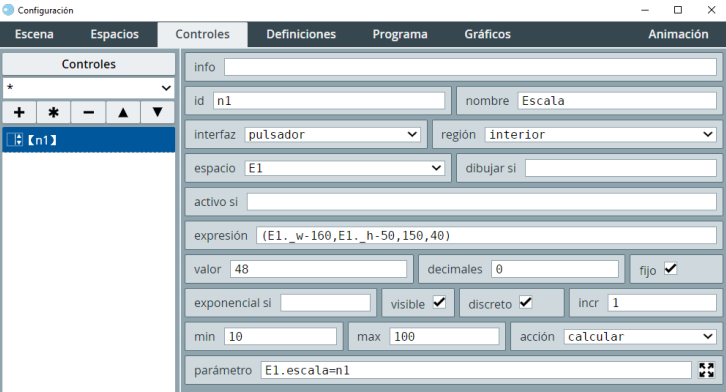Duplicate the control using asterisk icon
Screen dimensions: 726x392
point(54,112)
